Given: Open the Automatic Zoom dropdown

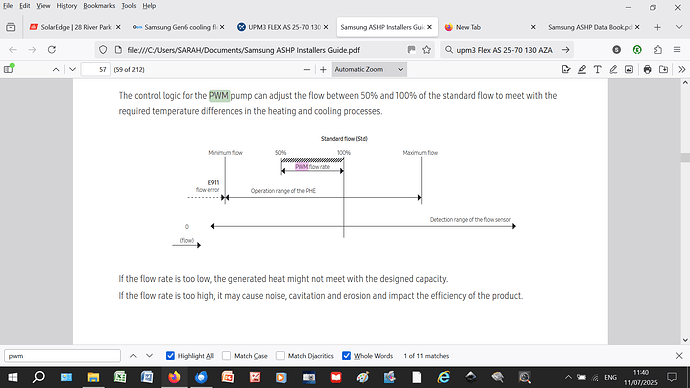Looking at the screenshot, I should (x=369, y=69).
